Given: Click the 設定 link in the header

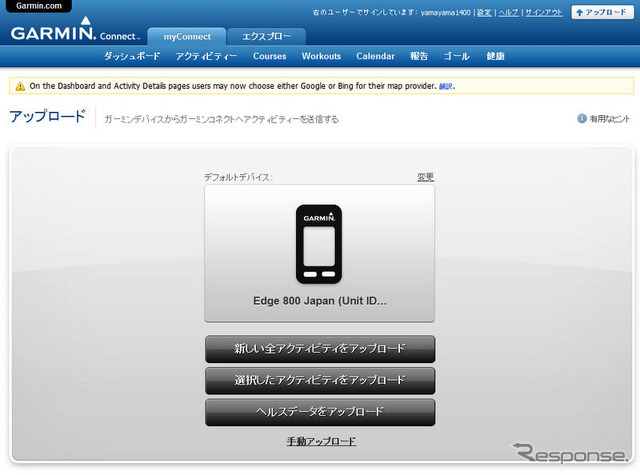Looking at the screenshot, I should (x=484, y=13).
